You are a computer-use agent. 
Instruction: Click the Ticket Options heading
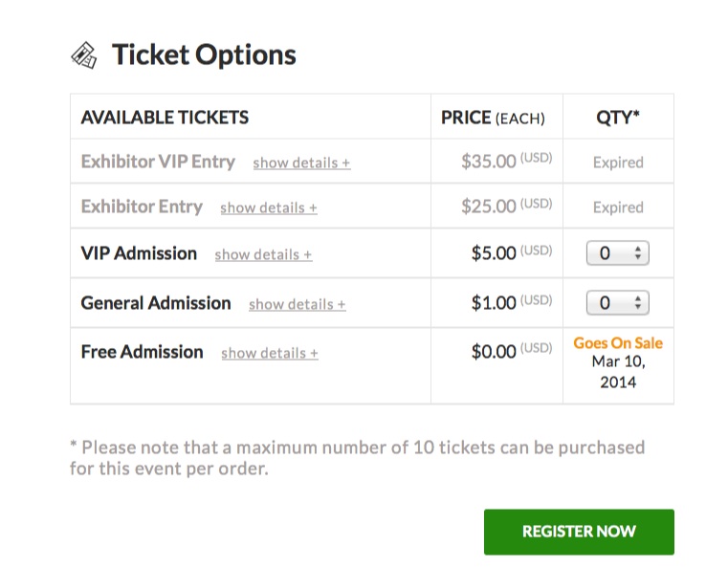204,55
